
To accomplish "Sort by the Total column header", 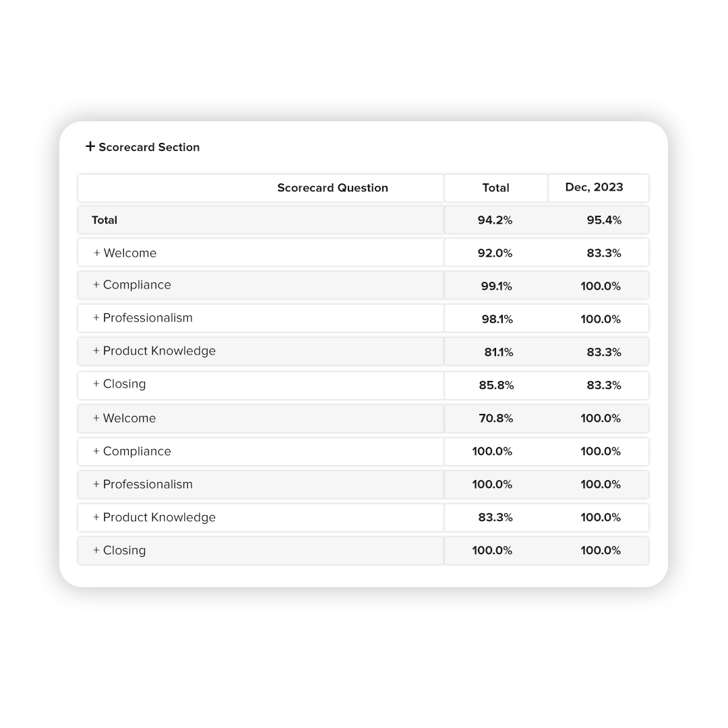I will [x=495, y=188].
